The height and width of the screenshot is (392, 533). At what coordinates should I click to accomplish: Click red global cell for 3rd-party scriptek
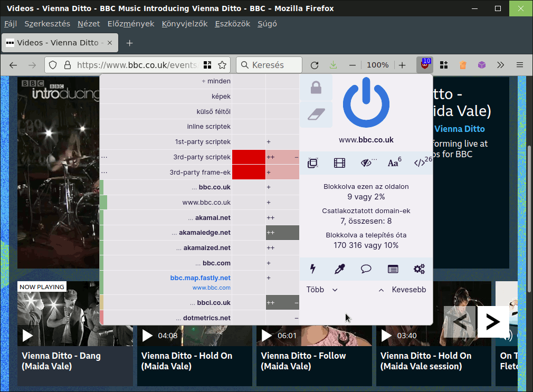click(x=249, y=157)
